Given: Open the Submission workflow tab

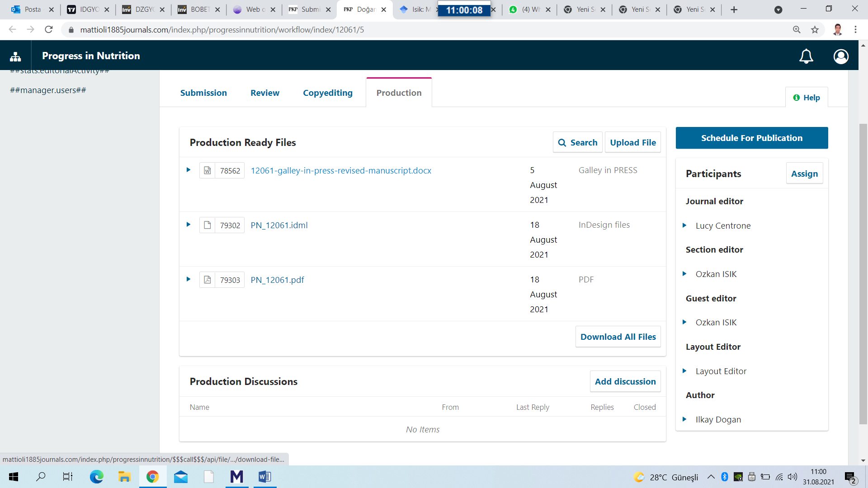Looking at the screenshot, I should tap(203, 93).
